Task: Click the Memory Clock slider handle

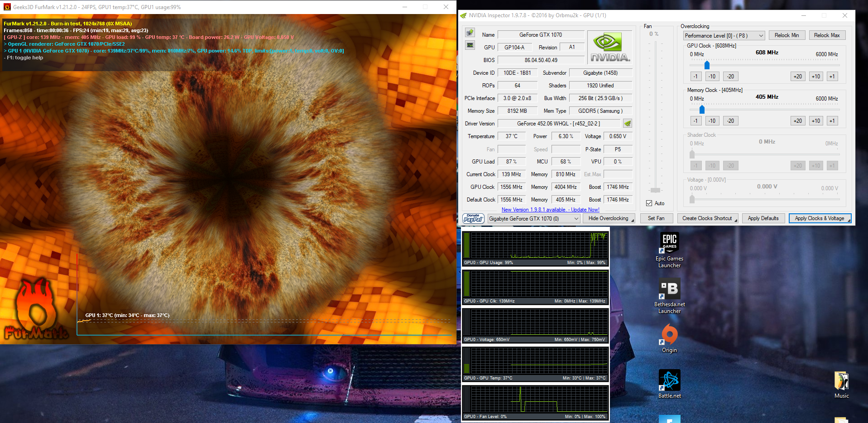Action: 702,110
